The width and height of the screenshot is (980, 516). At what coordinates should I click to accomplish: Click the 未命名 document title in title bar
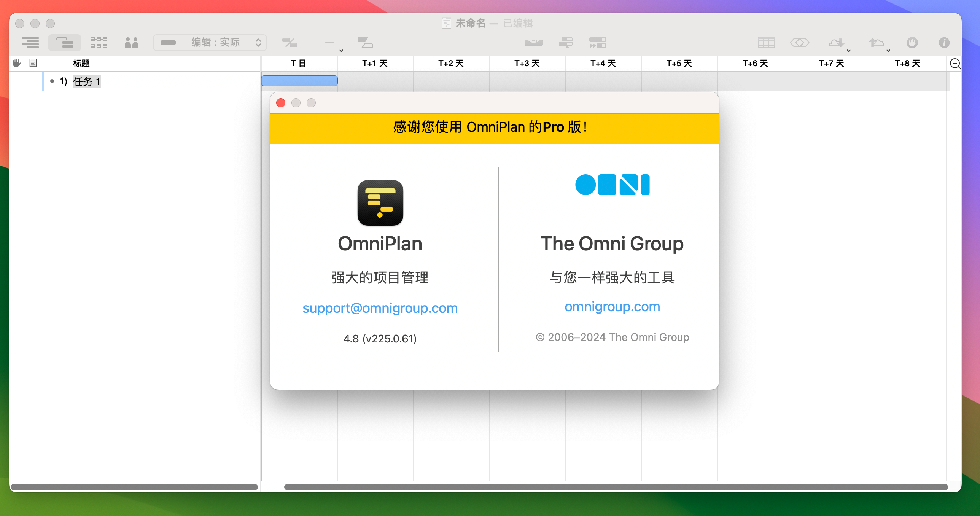click(x=471, y=23)
